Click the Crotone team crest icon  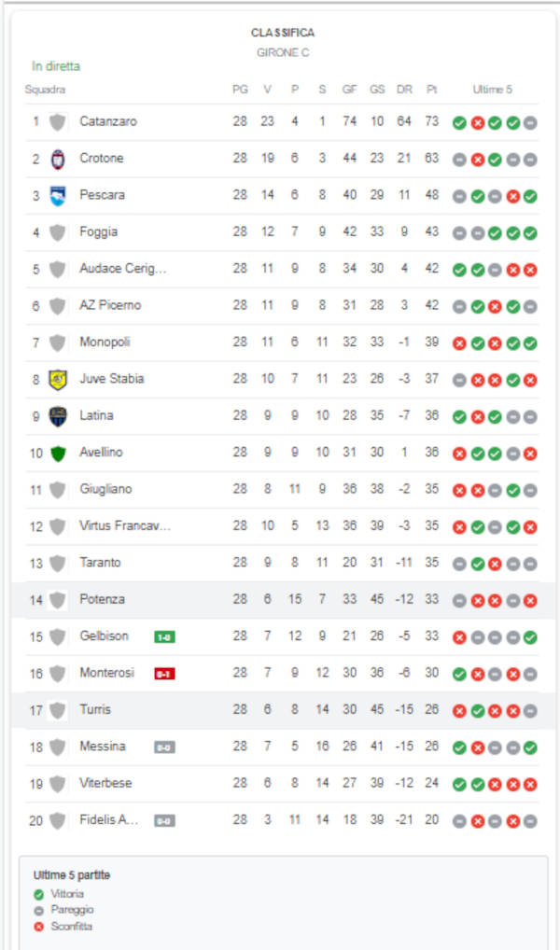point(58,159)
